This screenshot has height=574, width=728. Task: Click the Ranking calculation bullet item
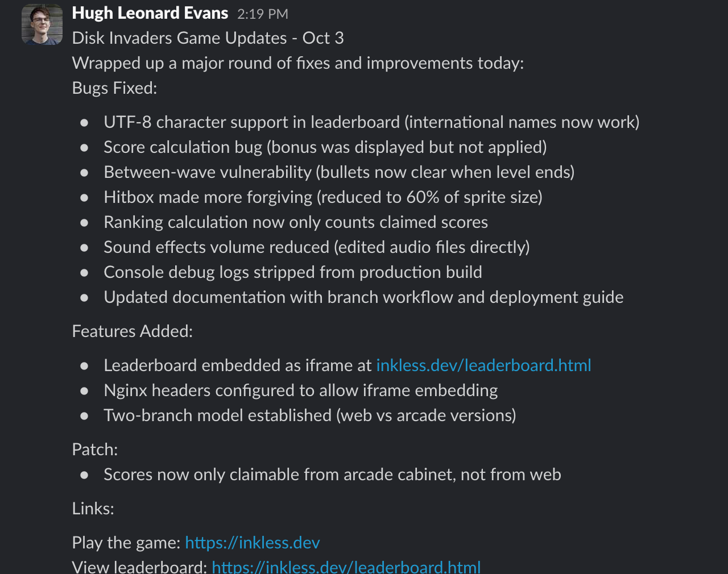296,222
